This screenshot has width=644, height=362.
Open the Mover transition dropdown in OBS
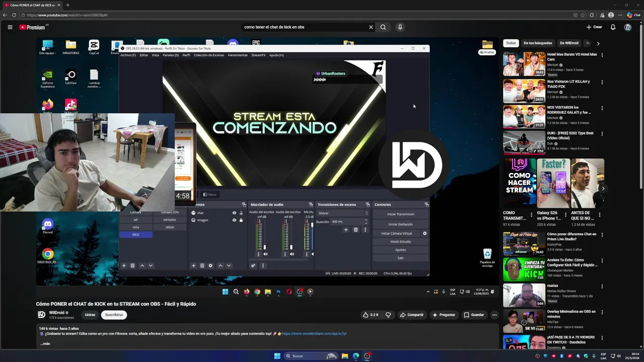[x=343, y=213]
